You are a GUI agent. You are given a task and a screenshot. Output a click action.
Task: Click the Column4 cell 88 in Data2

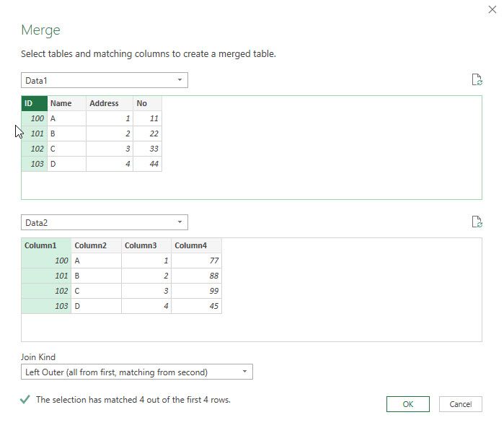(196, 276)
